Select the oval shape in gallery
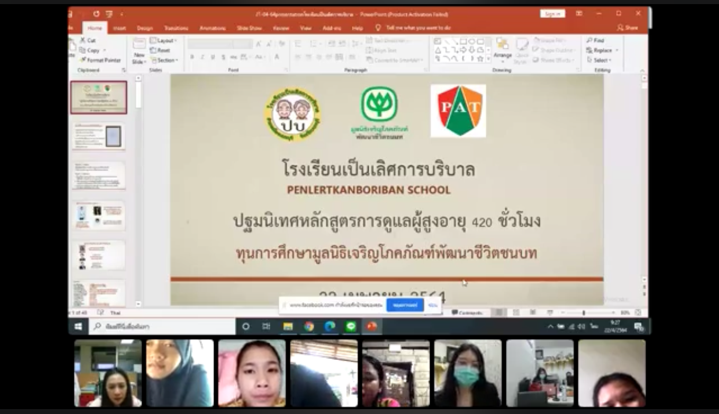The height and width of the screenshot is (414, 719). tap(472, 41)
